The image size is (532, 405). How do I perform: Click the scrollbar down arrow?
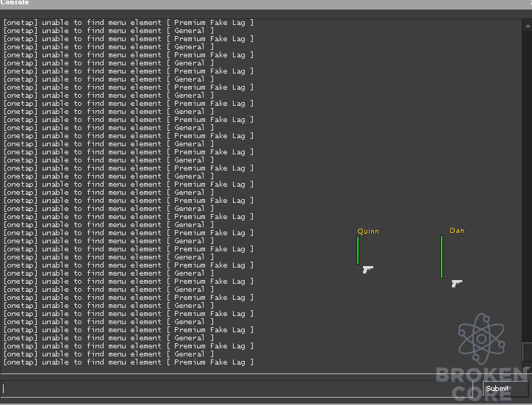coord(528,368)
